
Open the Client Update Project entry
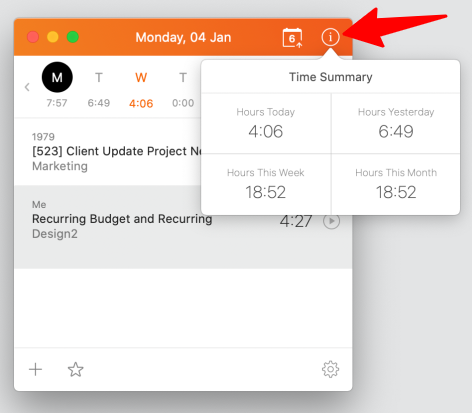(x=108, y=151)
